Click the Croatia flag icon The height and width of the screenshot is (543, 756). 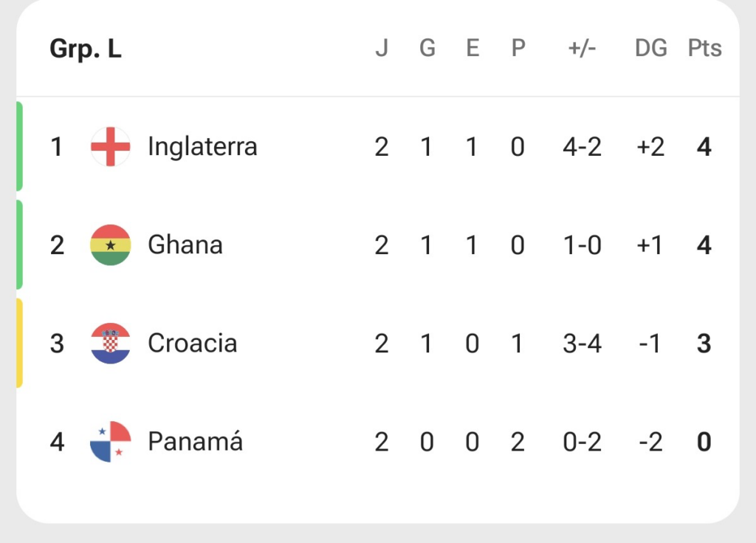111,344
